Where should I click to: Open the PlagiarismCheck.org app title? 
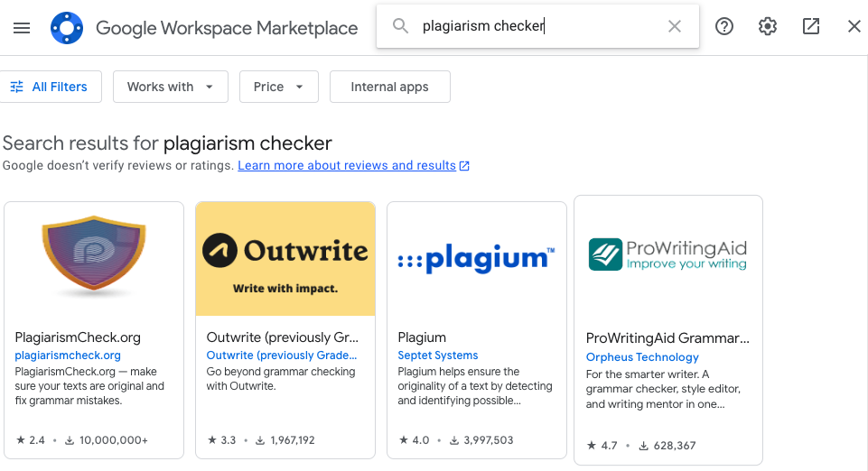click(78, 337)
